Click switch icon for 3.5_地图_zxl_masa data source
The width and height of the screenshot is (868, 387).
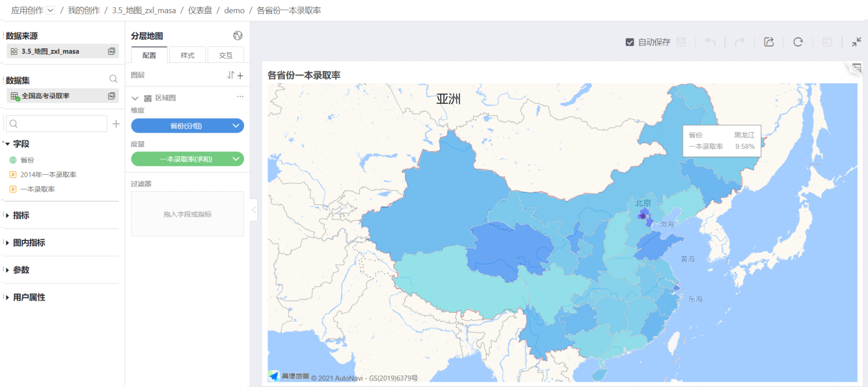[112, 51]
